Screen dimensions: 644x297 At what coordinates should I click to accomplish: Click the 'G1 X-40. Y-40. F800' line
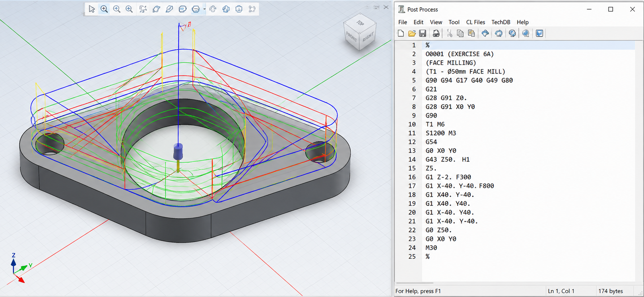[460, 186]
